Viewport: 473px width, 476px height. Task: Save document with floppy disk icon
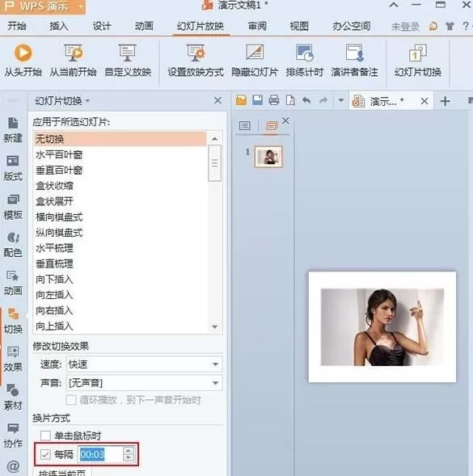(x=257, y=100)
